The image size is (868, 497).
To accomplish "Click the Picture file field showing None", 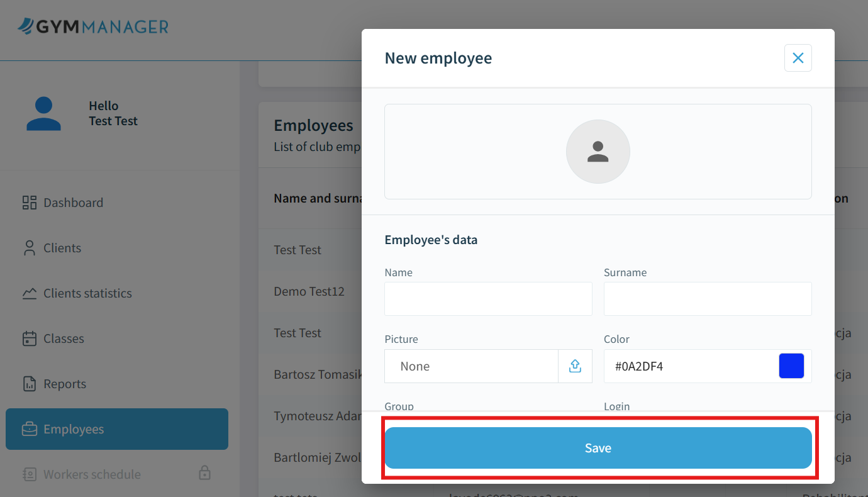I will tap(472, 366).
